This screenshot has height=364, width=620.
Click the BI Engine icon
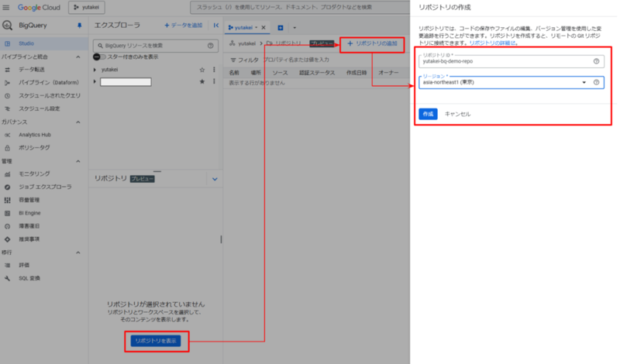(x=7, y=213)
